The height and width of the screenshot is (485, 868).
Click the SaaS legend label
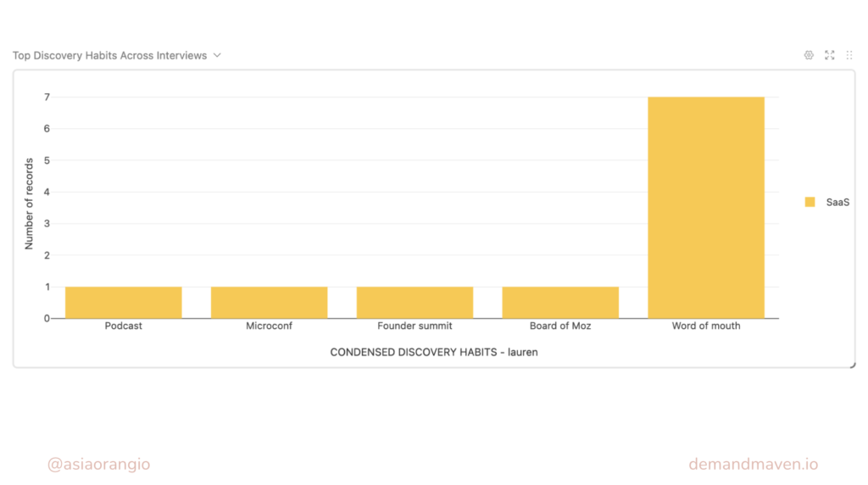(x=837, y=203)
